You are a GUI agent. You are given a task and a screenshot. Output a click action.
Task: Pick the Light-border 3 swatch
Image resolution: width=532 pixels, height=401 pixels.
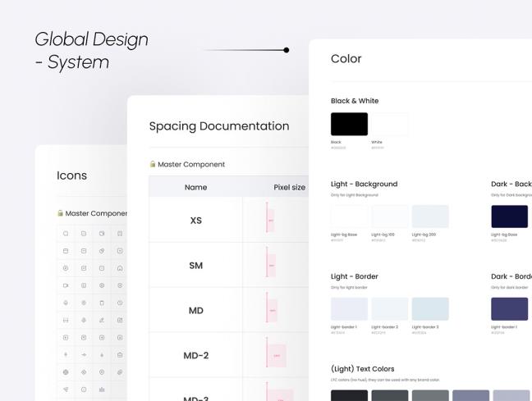coord(430,309)
